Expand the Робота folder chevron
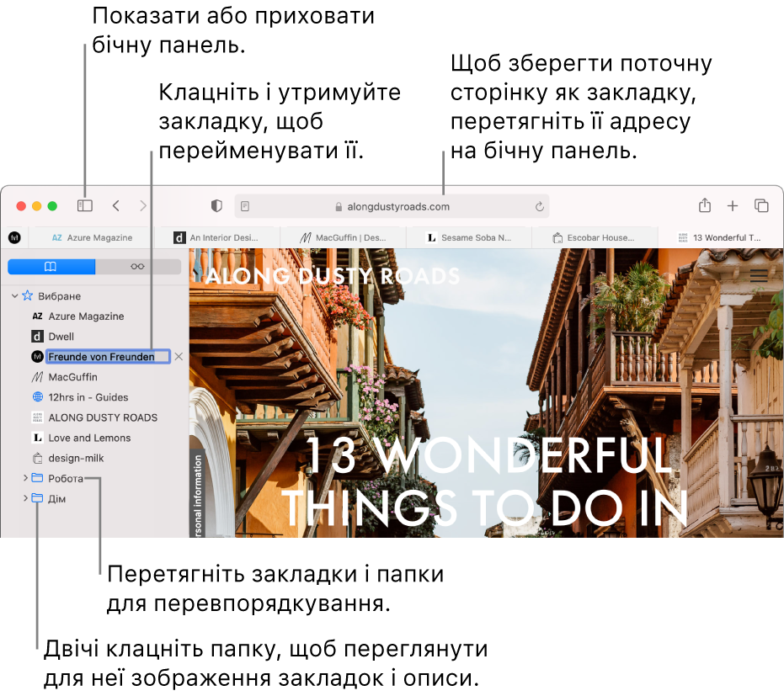The height and width of the screenshot is (696, 784). pos(25,478)
